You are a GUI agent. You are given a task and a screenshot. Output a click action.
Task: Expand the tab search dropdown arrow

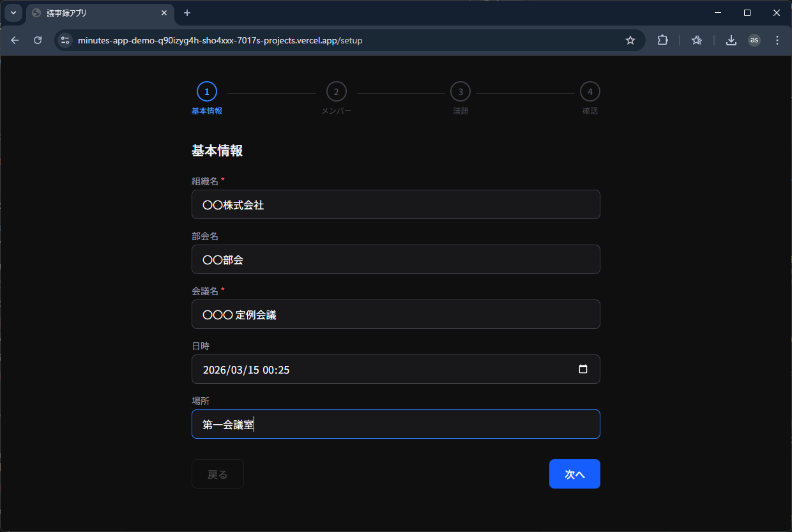pos(13,13)
